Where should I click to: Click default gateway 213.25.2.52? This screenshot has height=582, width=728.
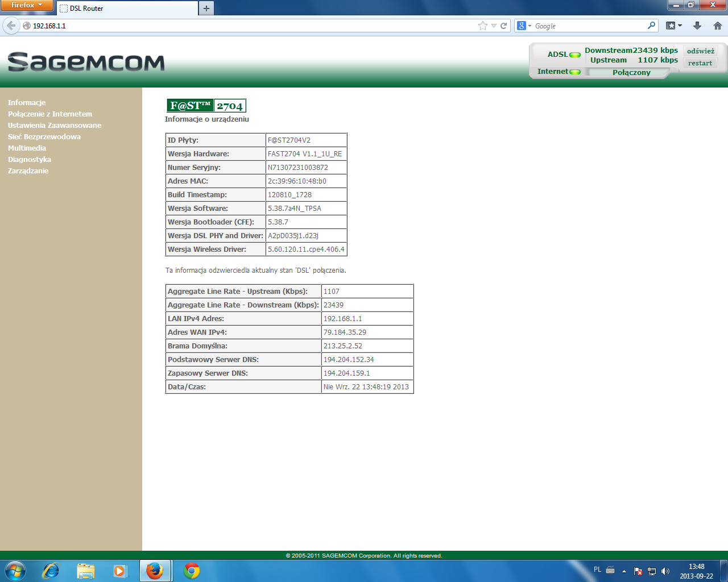point(343,346)
